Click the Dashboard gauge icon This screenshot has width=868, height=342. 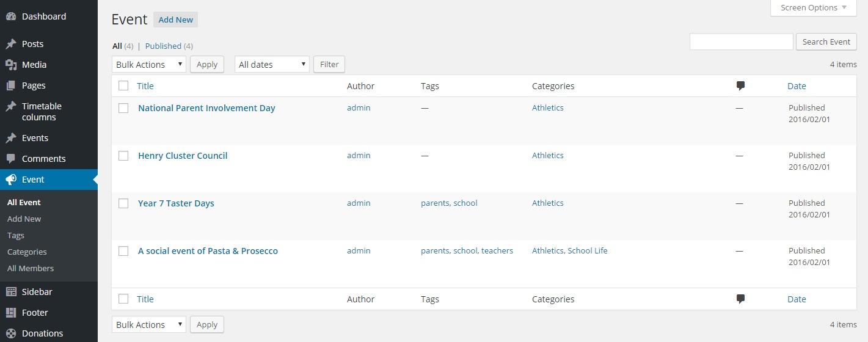(x=10, y=16)
